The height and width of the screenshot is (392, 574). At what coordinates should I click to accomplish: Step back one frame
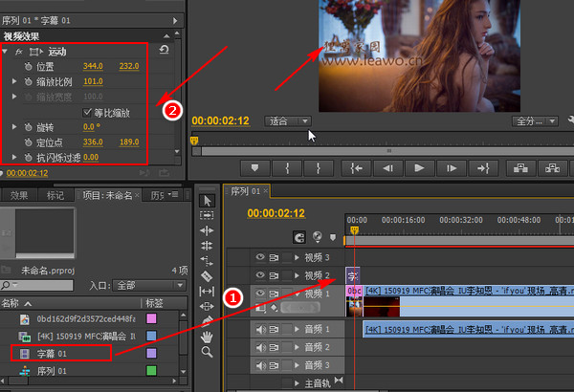[x=388, y=168]
